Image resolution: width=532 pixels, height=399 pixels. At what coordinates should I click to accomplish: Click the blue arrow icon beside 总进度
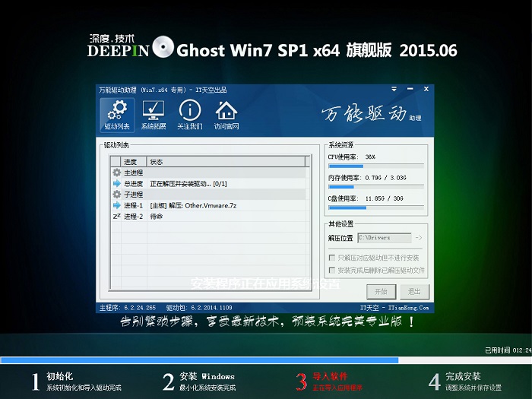117,184
